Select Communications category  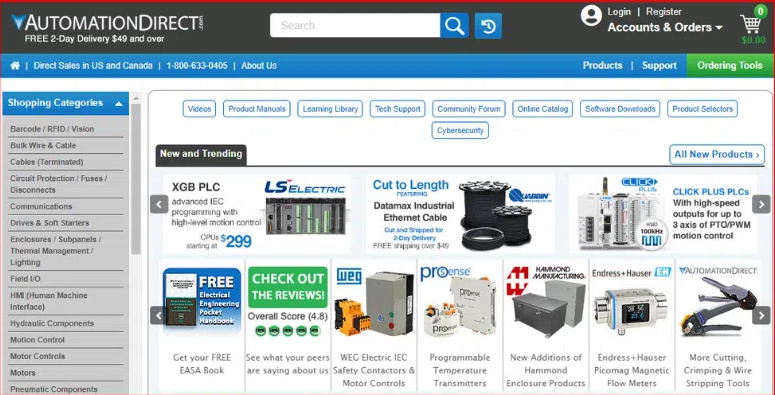pyautogui.click(x=41, y=207)
